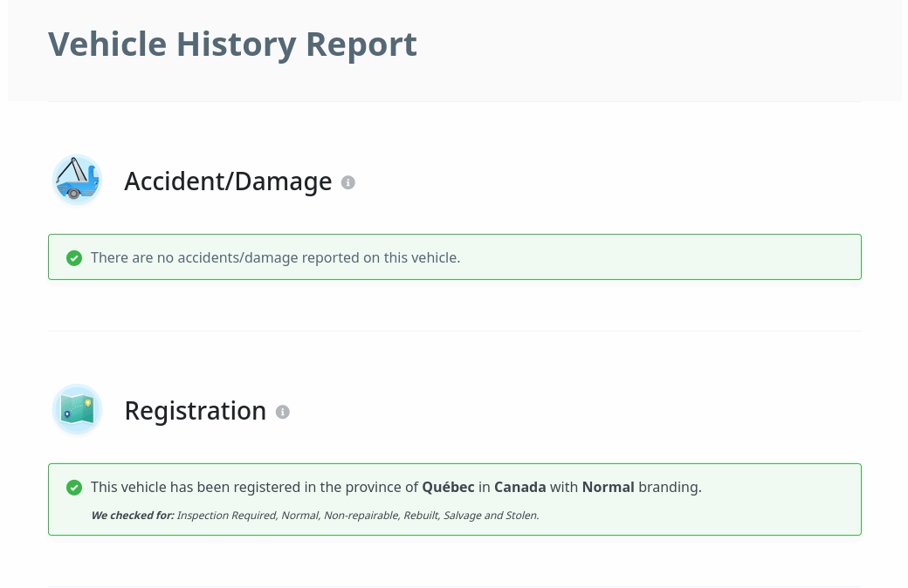Click "Inspection Required" in the checked list
This screenshot has height=588, width=908.
(x=225, y=516)
